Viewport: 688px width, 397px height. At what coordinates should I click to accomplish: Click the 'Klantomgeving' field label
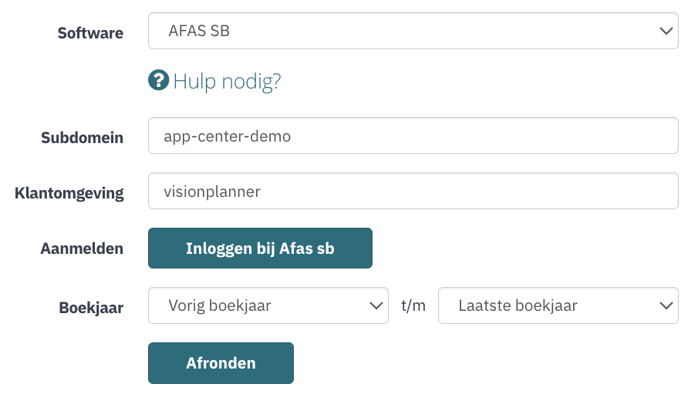pyautogui.click(x=69, y=193)
